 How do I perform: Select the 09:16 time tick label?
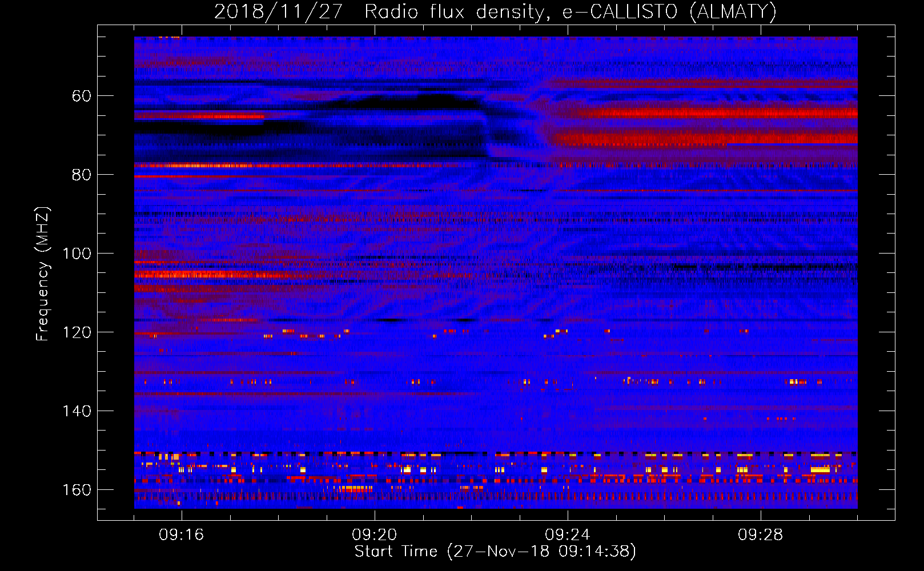point(181,535)
